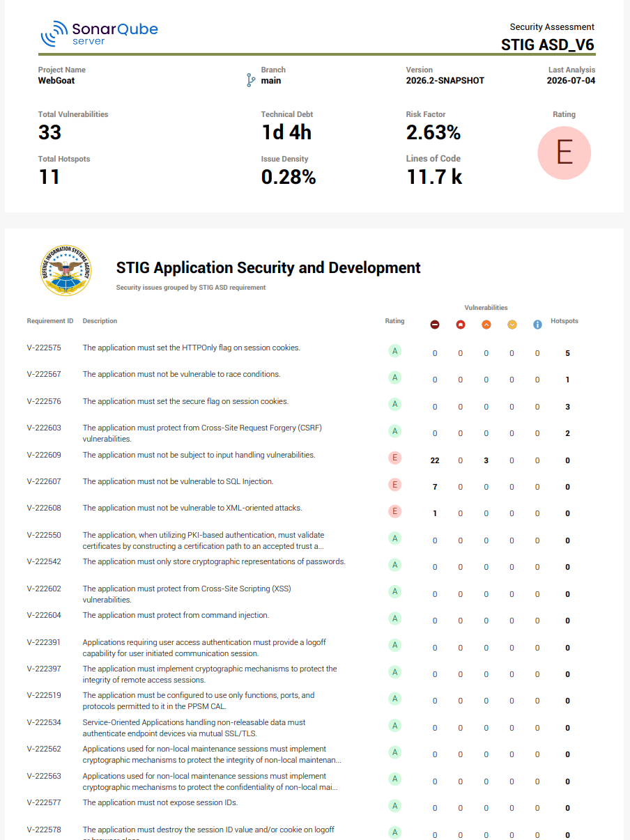The width and height of the screenshot is (630, 840).
Task: Click requirement ID V-222607
Action: tap(44, 481)
